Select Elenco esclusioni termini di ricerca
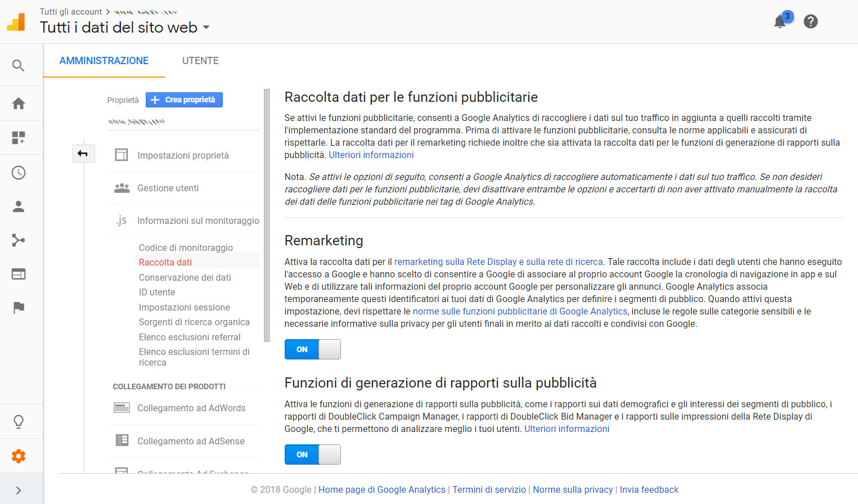This screenshot has height=504, width=858. [x=194, y=357]
